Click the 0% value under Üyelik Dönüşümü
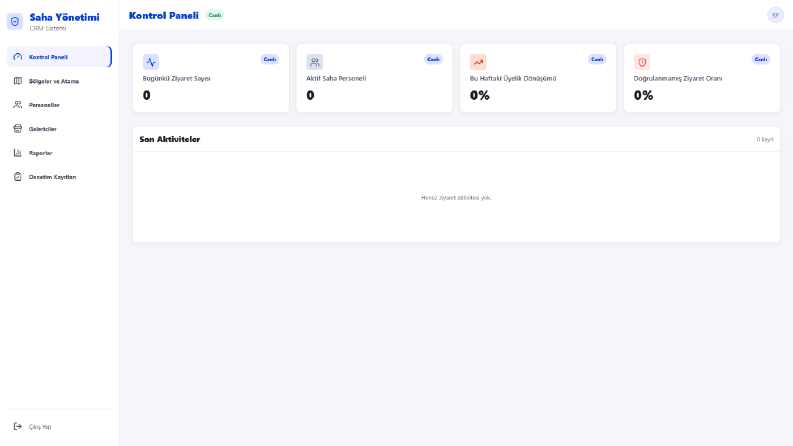793x446 pixels. click(479, 95)
